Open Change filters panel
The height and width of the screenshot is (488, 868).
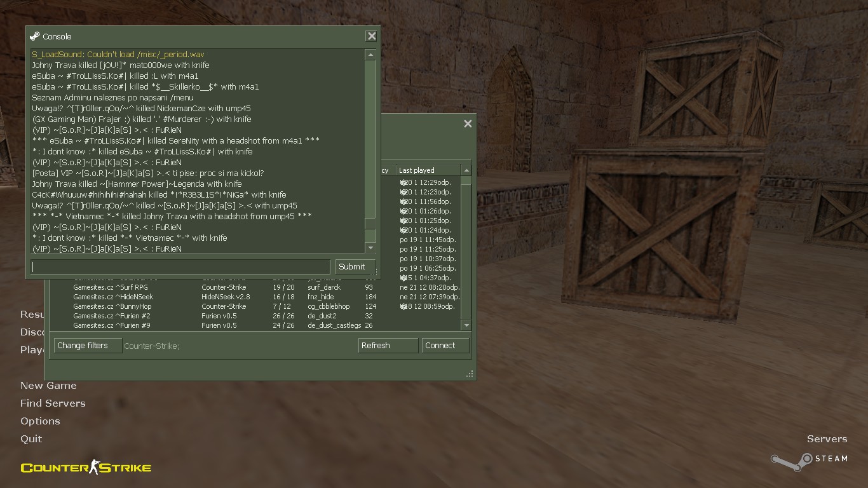point(88,346)
